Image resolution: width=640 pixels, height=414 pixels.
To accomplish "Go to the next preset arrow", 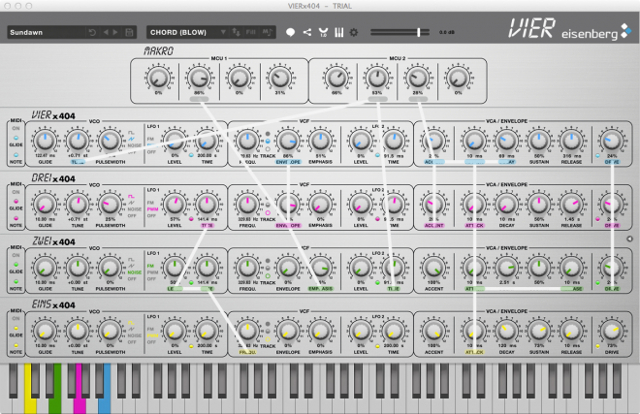I will [x=116, y=32].
